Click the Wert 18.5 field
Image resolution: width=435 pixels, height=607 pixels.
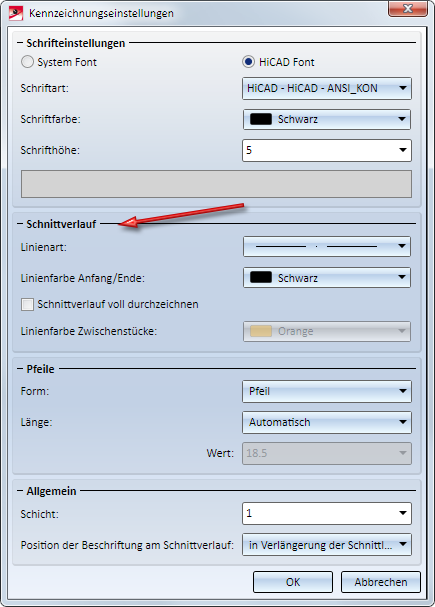(327, 453)
